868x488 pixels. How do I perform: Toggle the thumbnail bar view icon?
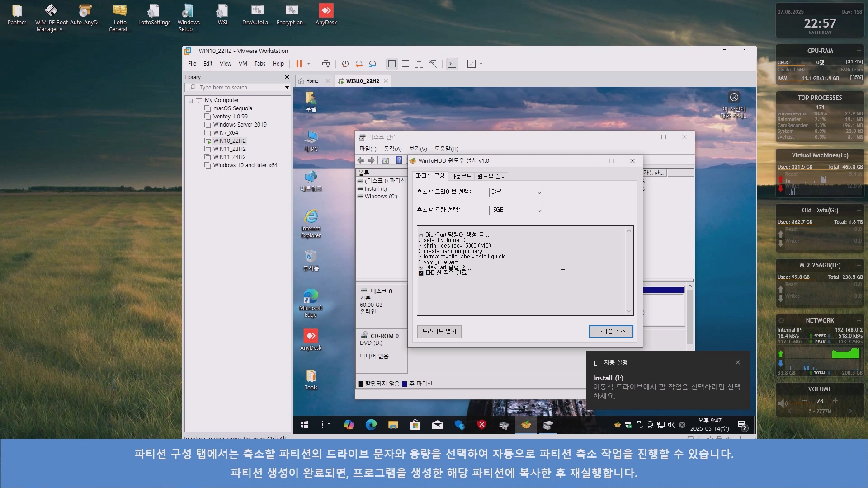point(406,64)
